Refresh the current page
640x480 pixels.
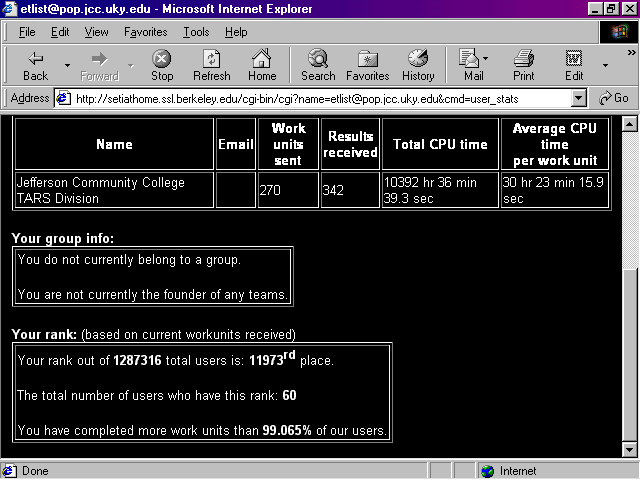click(211, 66)
